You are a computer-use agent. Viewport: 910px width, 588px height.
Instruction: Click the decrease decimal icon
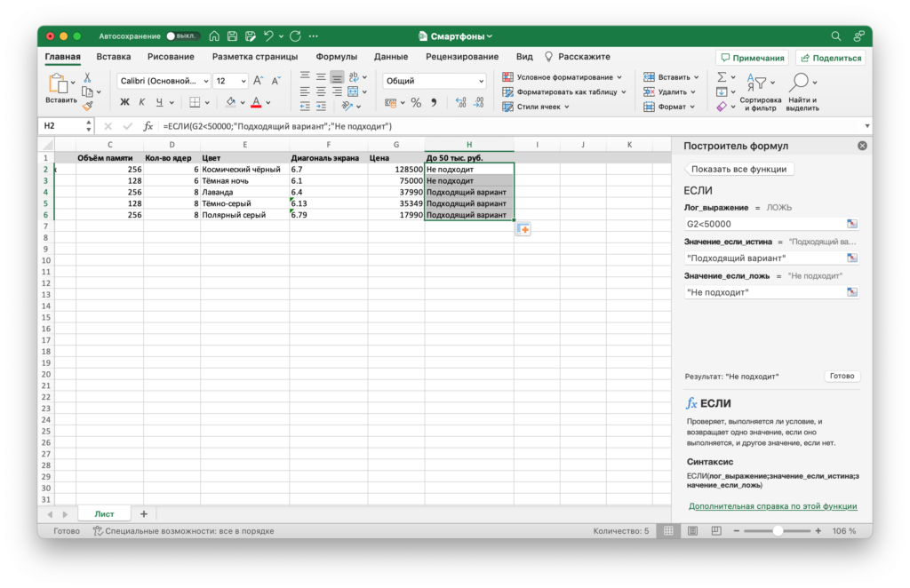(479, 103)
